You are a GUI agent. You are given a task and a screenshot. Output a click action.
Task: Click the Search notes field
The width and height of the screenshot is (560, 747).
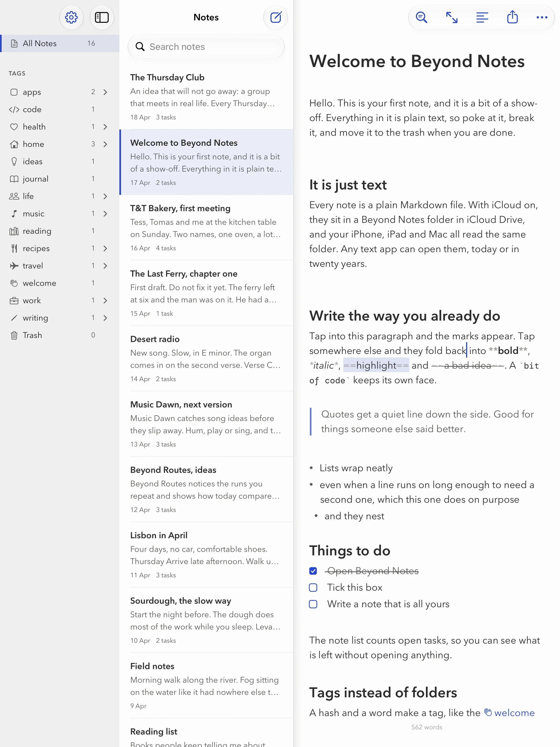pos(206,47)
